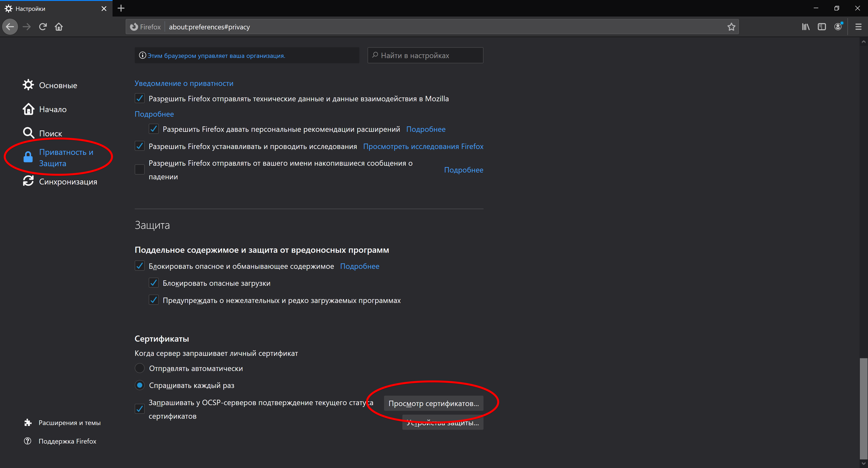This screenshot has height=468, width=868.
Task: Click Устройства защиты button
Action: coord(443,423)
